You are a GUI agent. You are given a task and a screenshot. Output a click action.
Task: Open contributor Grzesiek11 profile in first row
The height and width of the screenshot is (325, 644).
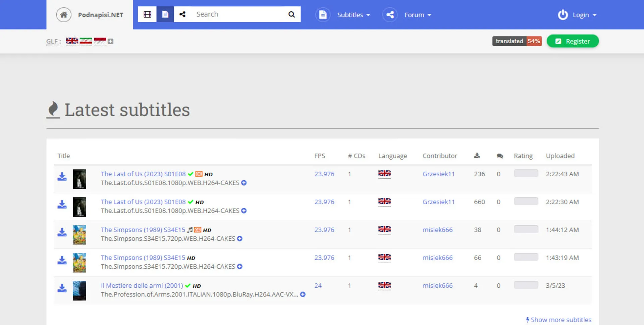coord(438,174)
